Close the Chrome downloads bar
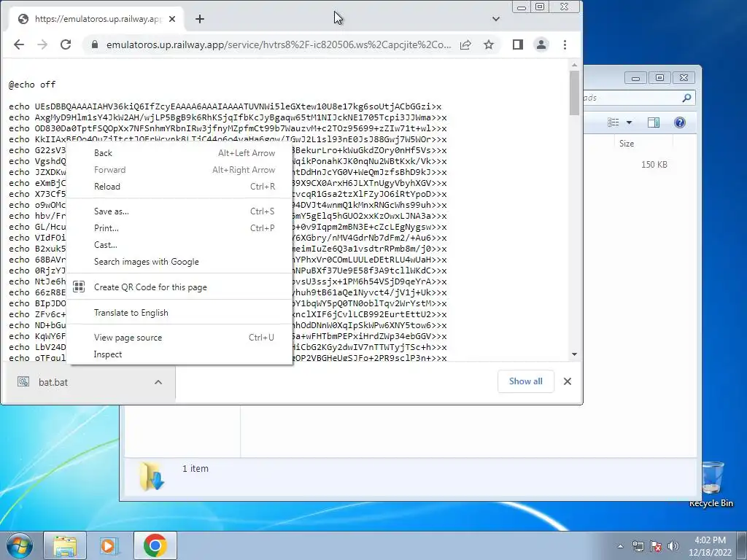Screen dimensions: 747x560 (x=568, y=381)
